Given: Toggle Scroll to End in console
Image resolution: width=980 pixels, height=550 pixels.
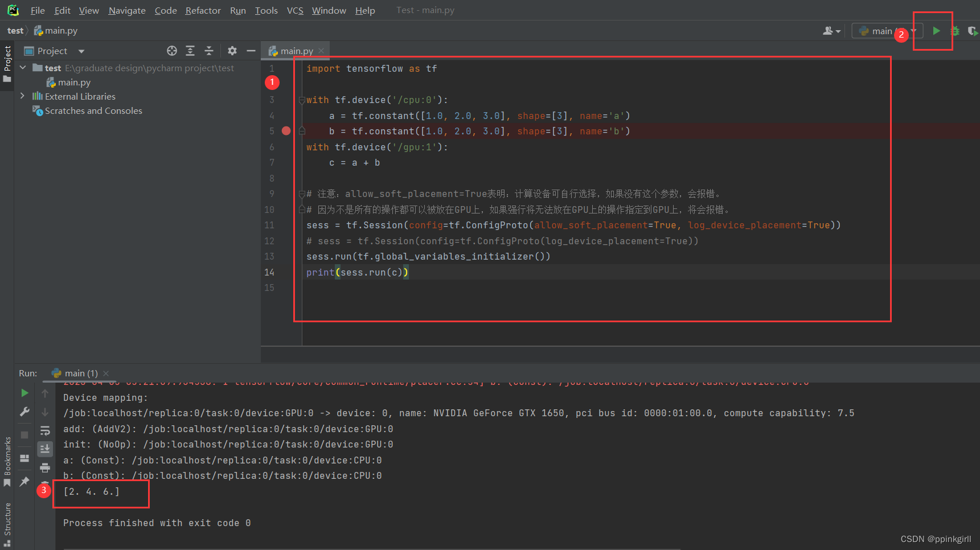Looking at the screenshot, I should 45,449.
